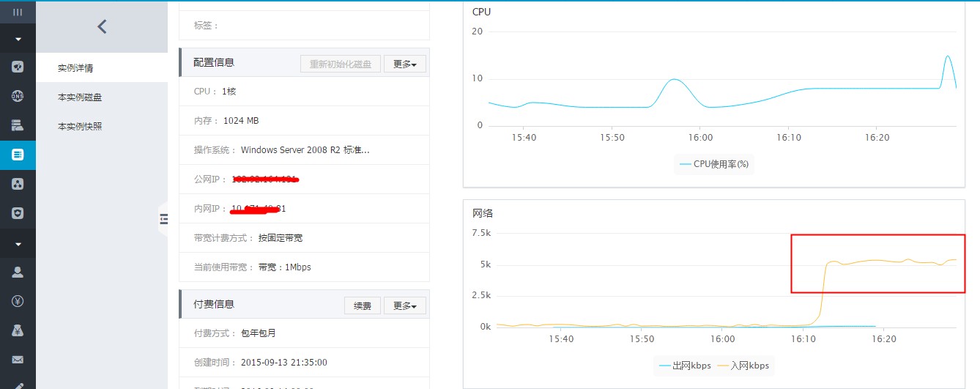The height and width of the screenshot is (389, 980).
Task: Open 更多 dropdown in 付费信息 section
Action: 405,305
